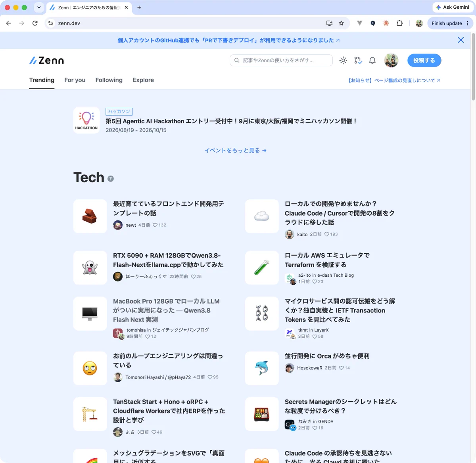Open the cloud icon article thumbnail

pyautogui.click(x=262, y=216)
